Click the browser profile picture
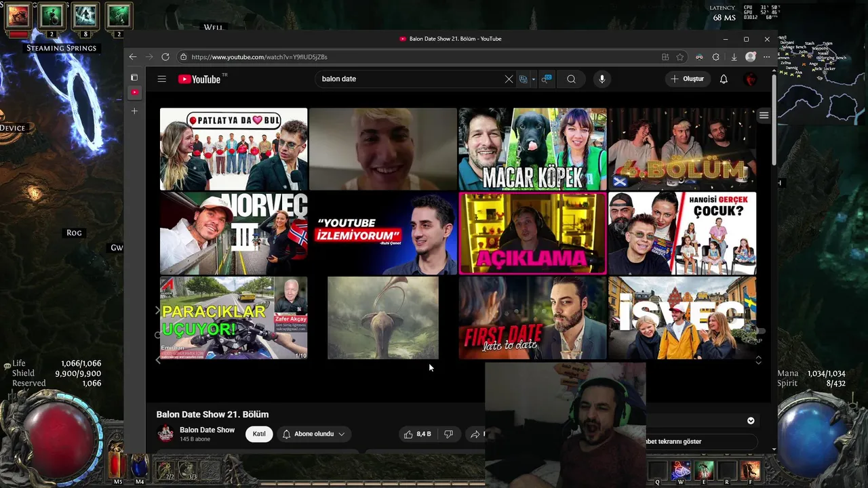The width and height of the screenshot is (868, 488). pos(750,57)
